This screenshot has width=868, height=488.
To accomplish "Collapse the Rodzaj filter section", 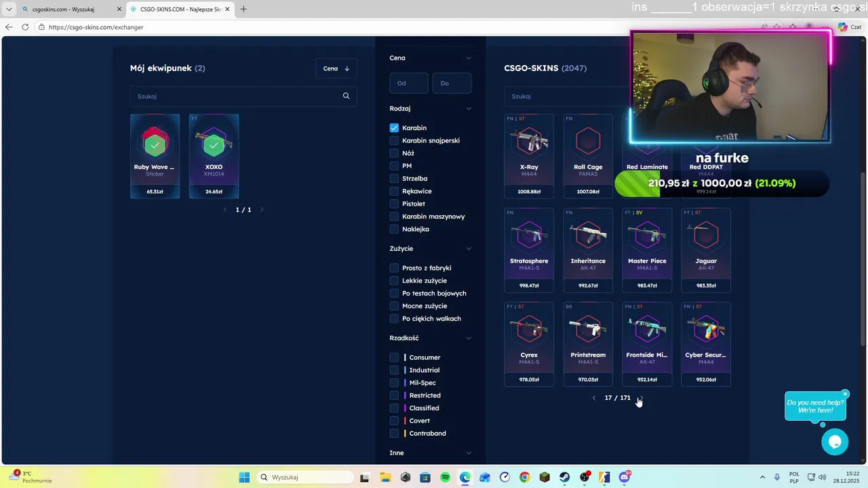I will click(469, 108).
